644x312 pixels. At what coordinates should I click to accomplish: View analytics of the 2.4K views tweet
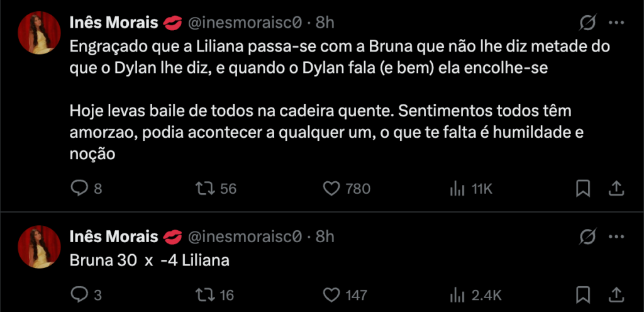[x=457, y=294]
